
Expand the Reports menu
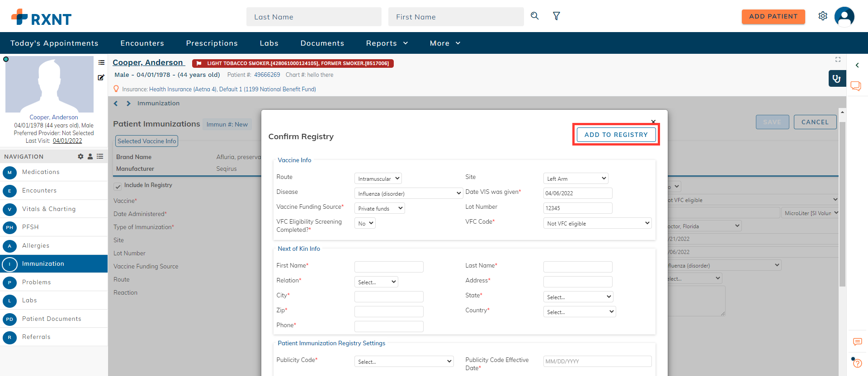coord(387,43)
